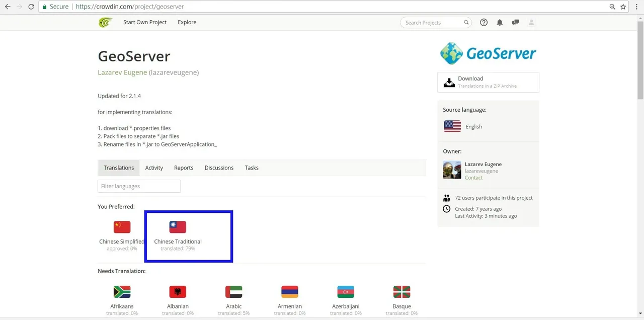Click the GeoServer logo image
The width and height of the screenshot is (644, 320).
pos(488,53)
